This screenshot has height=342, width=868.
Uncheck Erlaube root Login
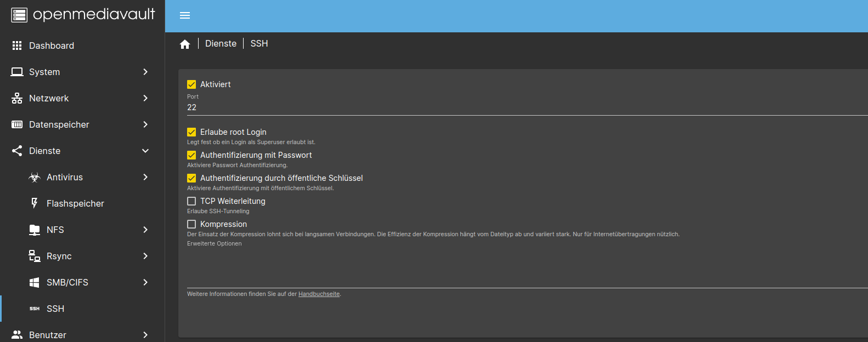click(191, 132)
